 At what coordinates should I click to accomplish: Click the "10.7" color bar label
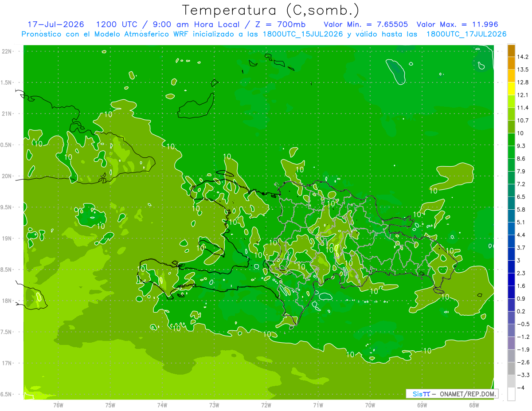click(523, 121)
